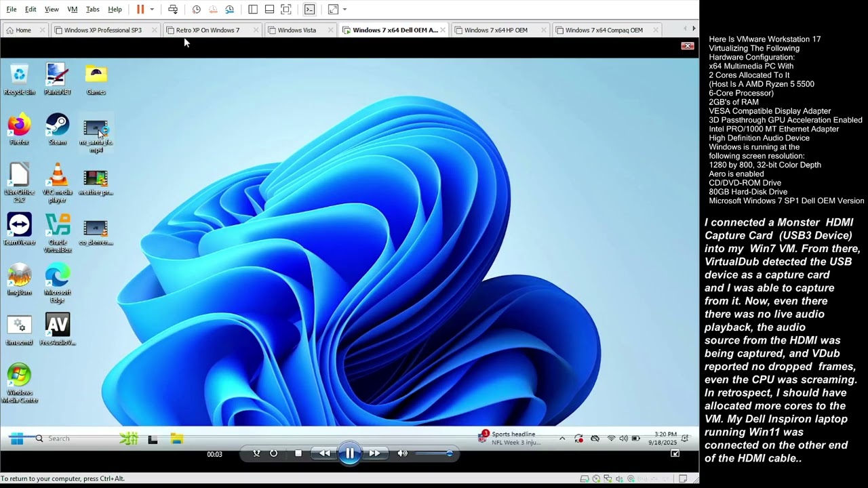
Task: Close the video overlay with red X
Action: (x=688, y=46)
